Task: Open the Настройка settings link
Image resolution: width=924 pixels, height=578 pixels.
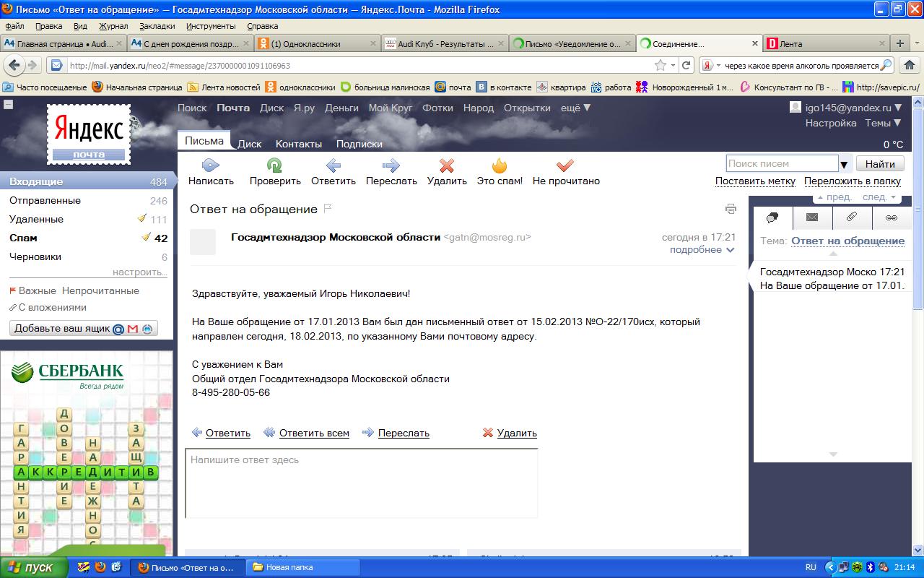Action: [x=831, y=123]
